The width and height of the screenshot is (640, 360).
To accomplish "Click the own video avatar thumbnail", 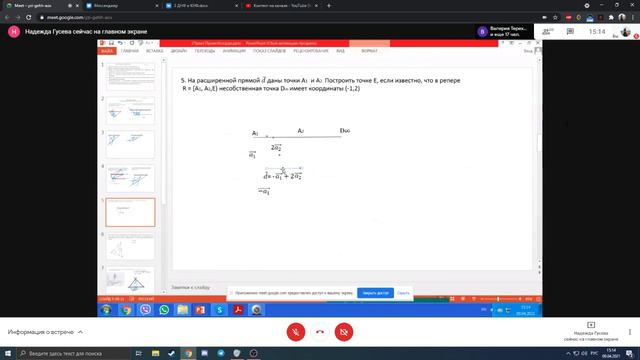I will pyautogui.click(x=625, y=32).
